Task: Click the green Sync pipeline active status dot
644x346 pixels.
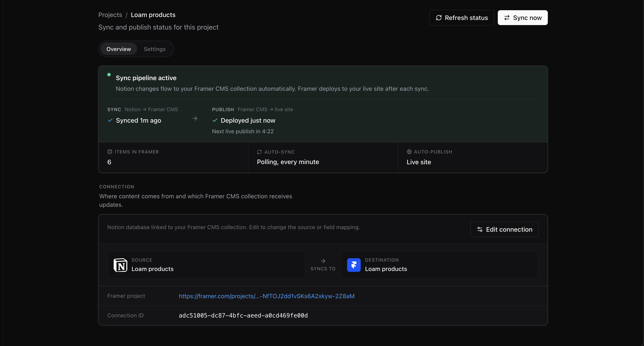Action: click(109, 75)
